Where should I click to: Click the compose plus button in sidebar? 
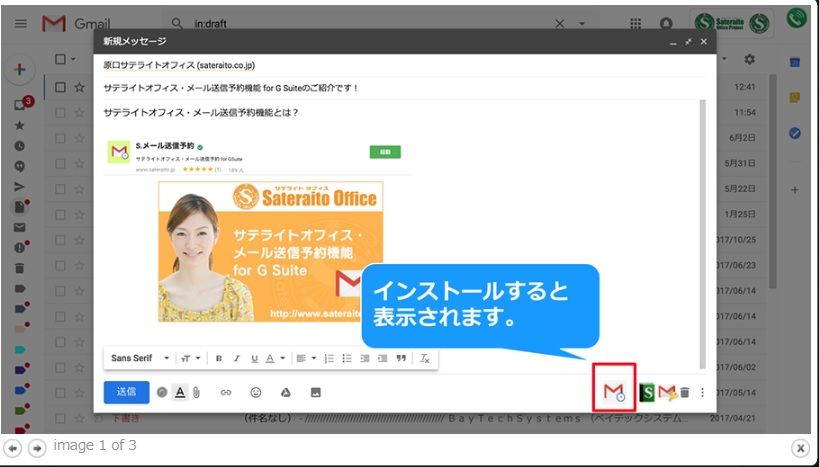click(x=20, y=69)
